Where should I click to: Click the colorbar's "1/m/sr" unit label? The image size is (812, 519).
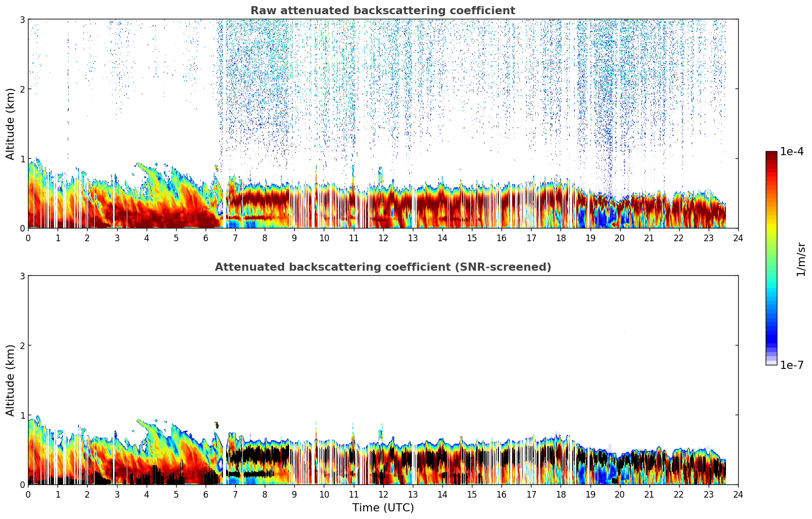click(x=801, y=259)
